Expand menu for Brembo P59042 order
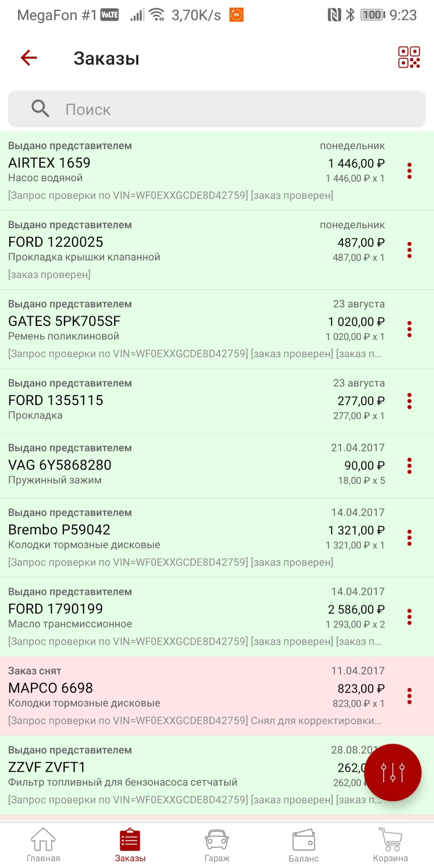 point(409,538)
